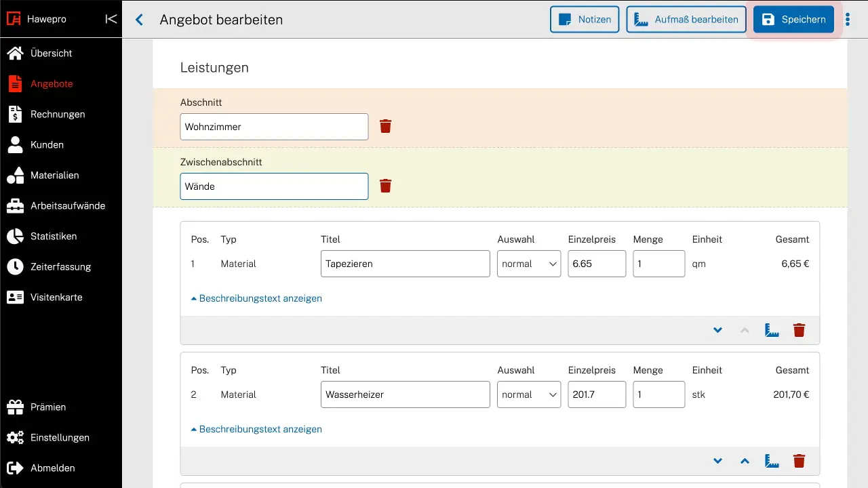Open the three-dot more options menu
Viewport: 868px width, 488px height.
(848, 19)
